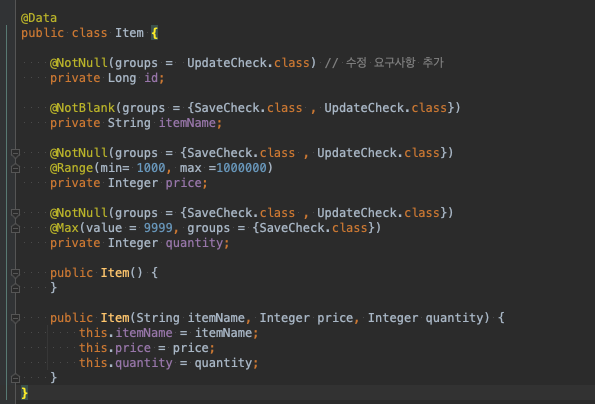This screenshot has width=595, height=404.
Task: Collapse the fold marker beside price's @NotNull annotation
Action: (x=15, y=153)
